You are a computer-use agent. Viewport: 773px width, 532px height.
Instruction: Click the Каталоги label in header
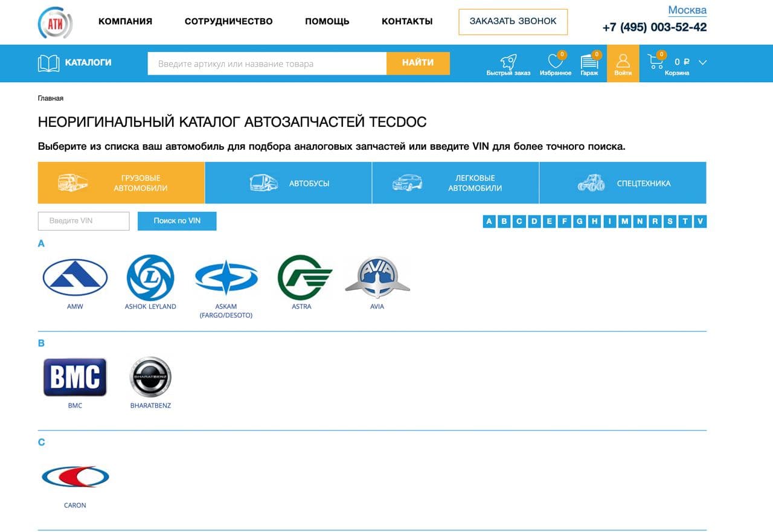pyautogui.click(x=88, y=62)
